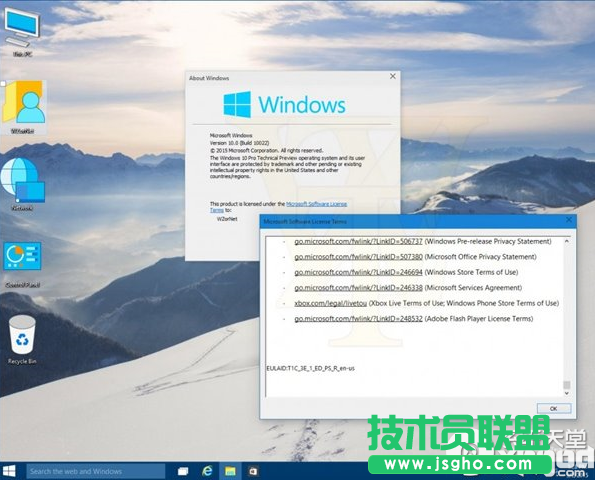
Task: Click the W2orNet licensee name
Action: (227, 219)
